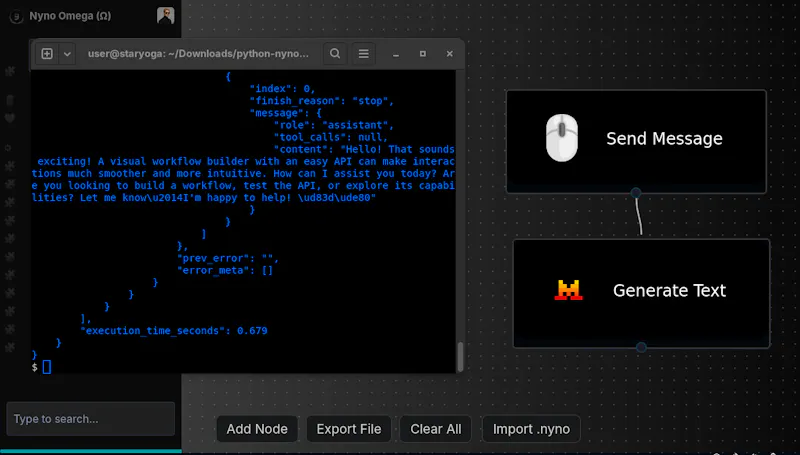Image resolution: width=800 pixels, height=455 pixels.
Task: Click the Mistral icon on Generate Text node
Action: pos(568,290)
